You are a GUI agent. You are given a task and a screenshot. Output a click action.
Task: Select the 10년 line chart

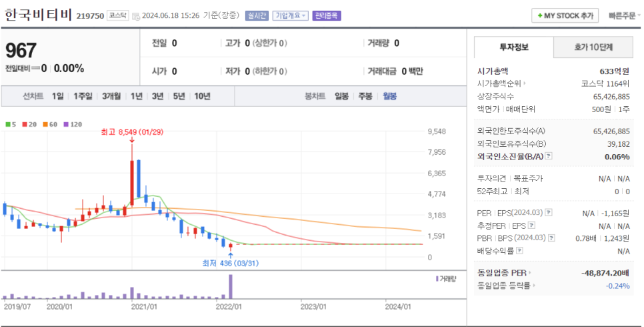(x=203, y=96)
